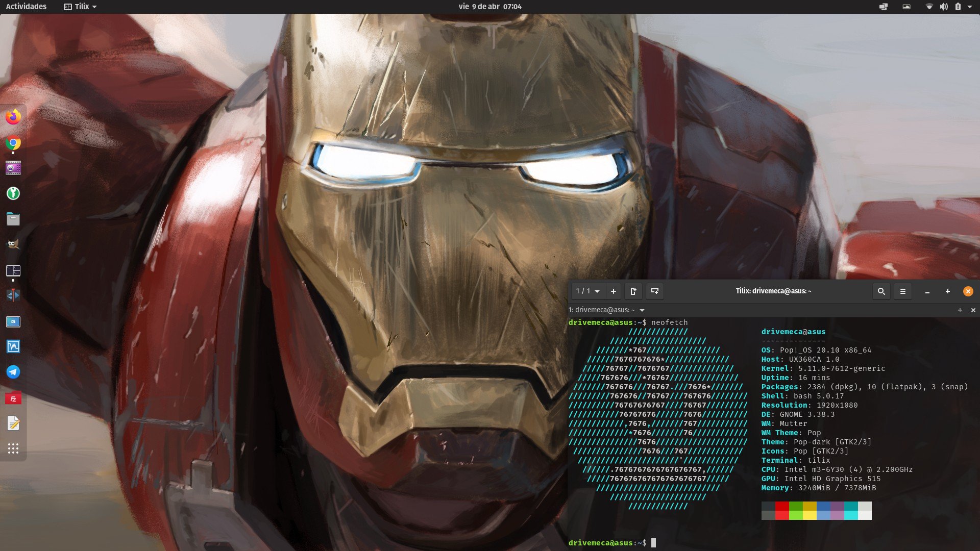Launch Google Chrome from the dock
980x551 pixels.
coord(13,143)
